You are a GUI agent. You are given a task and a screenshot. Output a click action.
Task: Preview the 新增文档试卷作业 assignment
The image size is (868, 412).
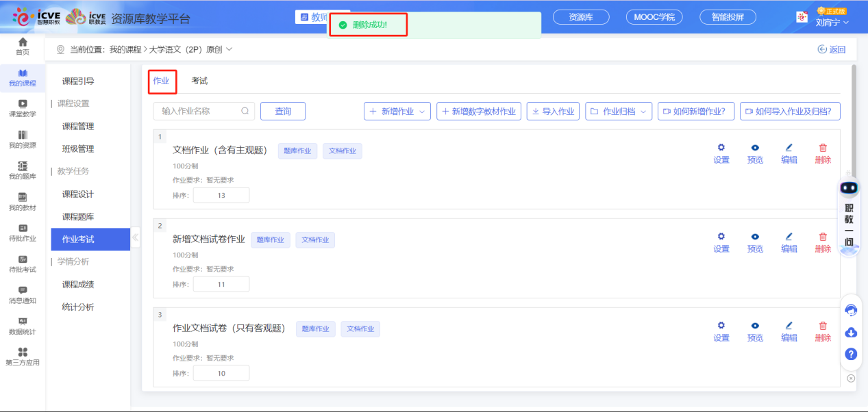pos(755,241)
